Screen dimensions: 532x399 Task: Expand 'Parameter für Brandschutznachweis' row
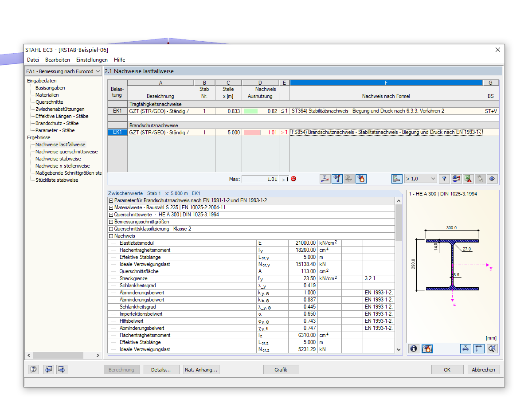click(111, 200)
